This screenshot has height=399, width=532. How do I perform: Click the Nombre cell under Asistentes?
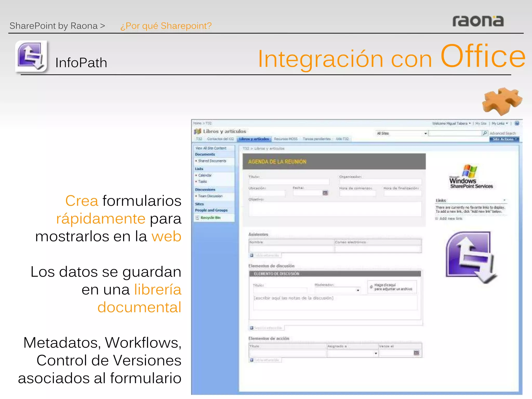291,249
